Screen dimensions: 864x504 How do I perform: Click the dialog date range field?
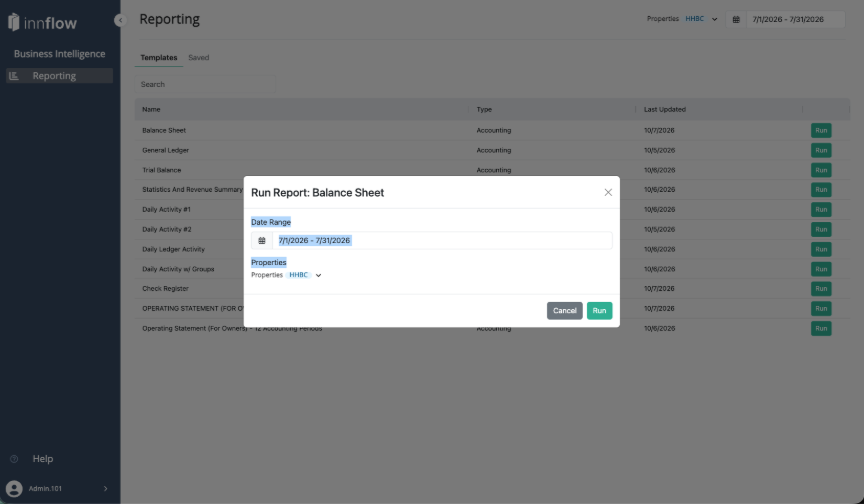(442, 241)
